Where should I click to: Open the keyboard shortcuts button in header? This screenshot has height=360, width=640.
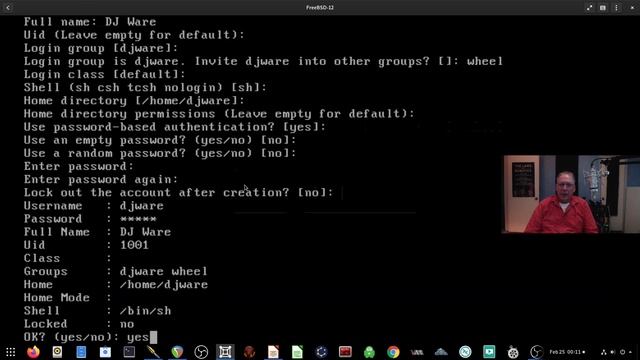[x=603, y=7]
